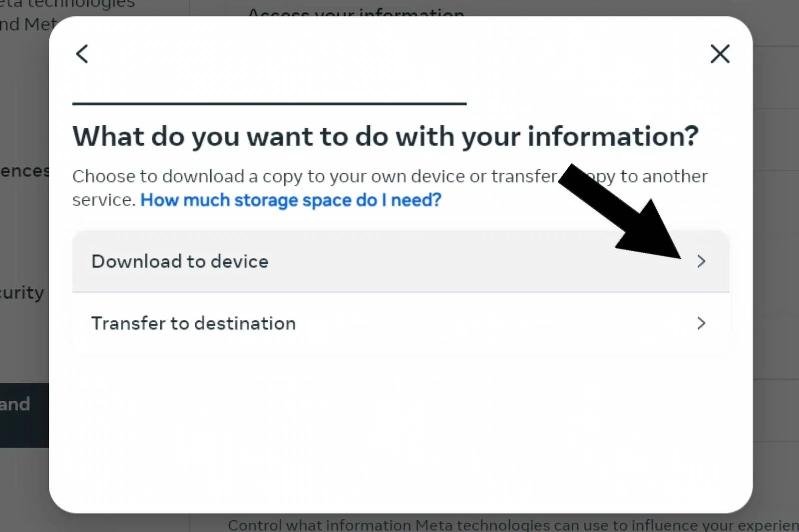Open the storage space help link

[x=291, y=200]
